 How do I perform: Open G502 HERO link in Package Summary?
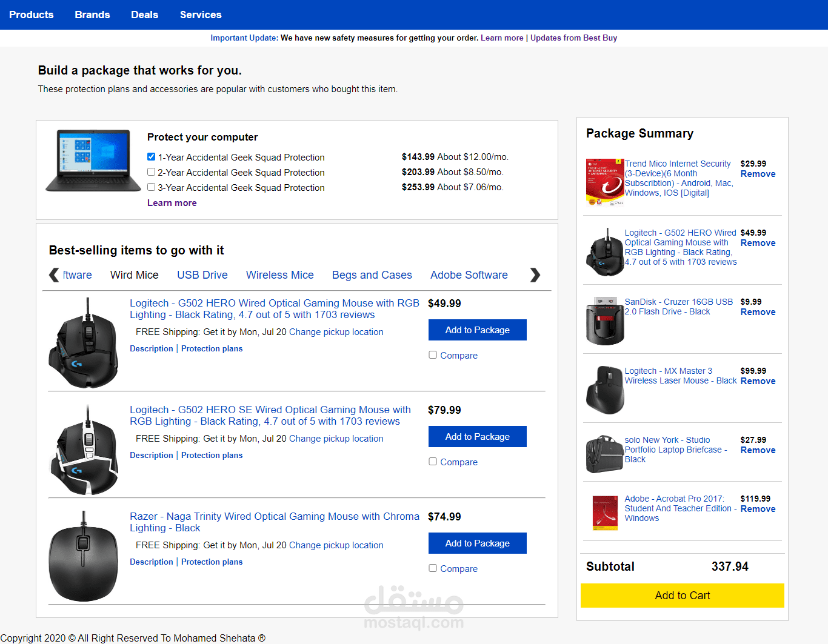pos(681,247)
